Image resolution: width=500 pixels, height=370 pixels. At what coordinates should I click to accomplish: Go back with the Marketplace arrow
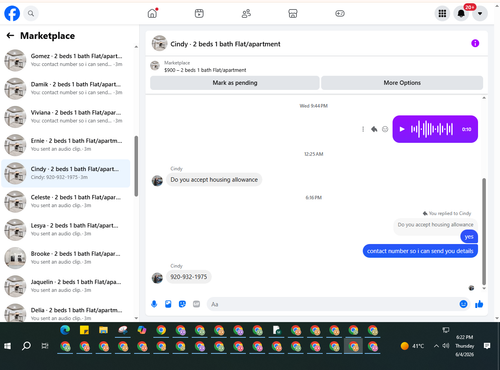10,36
